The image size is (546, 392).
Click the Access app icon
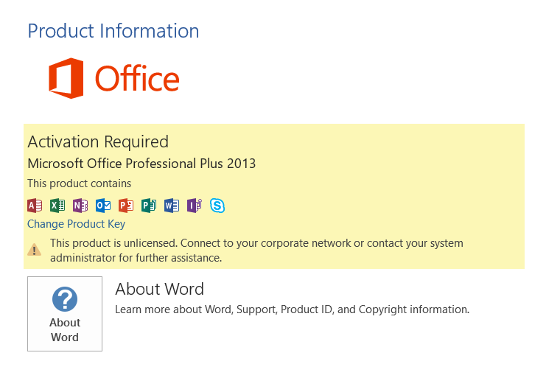click(x=35, y=206)
